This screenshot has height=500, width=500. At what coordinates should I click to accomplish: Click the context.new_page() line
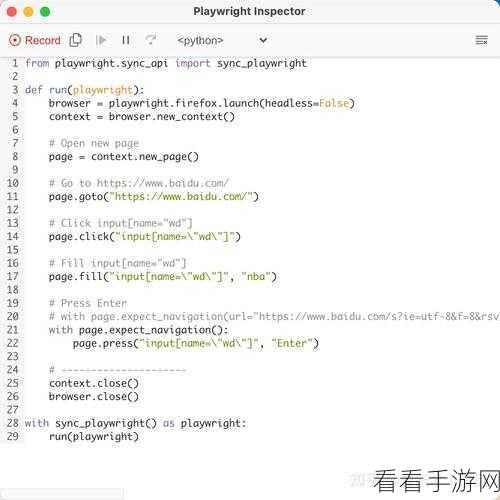click(x=124, y=156)
